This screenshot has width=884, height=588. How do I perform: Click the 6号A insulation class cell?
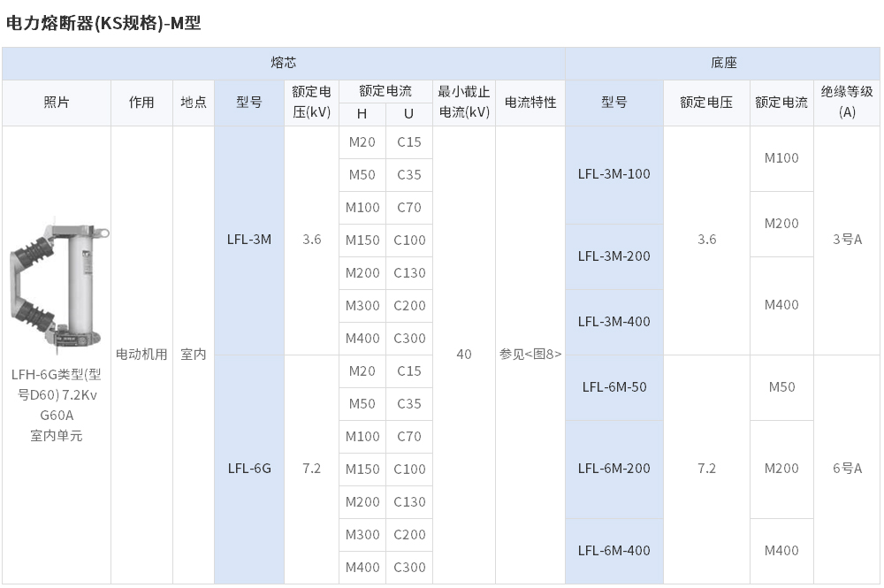click(847, 469)
